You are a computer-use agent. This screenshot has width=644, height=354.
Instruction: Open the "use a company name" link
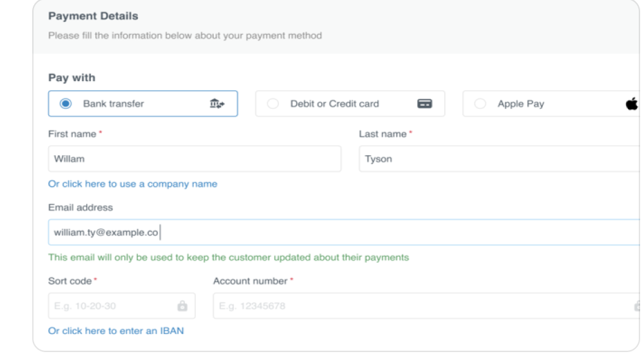pyautogui.click(x=133, y=184)
